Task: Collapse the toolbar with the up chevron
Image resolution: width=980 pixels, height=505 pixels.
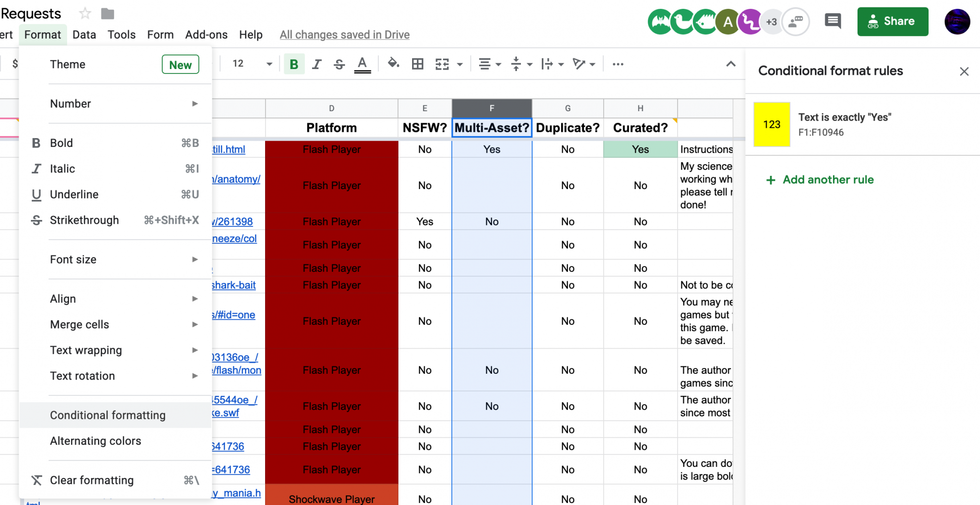Action: pos(731,64)
